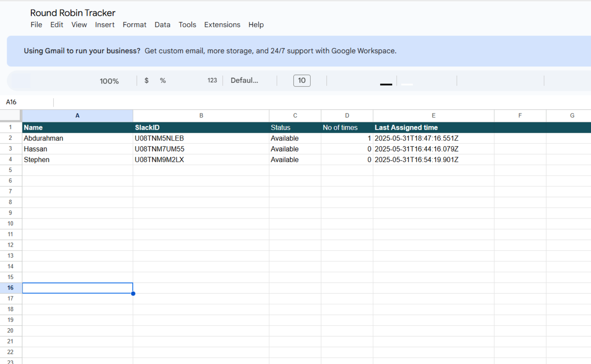Image resolution: width=591 pixels, height=364 pixels.
Task: Open the File menu
Action: pos(36,25)
